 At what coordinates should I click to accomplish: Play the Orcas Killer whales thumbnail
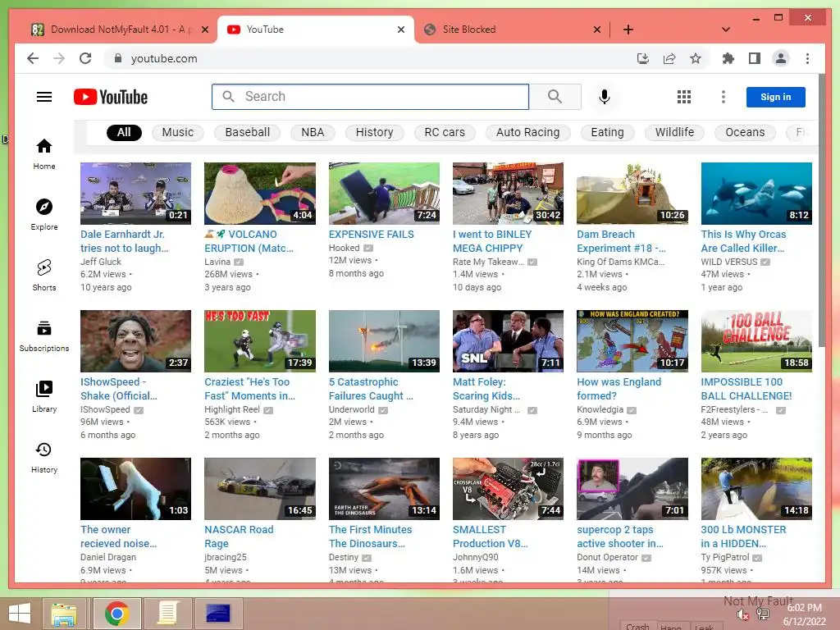[x=756, y=194]
